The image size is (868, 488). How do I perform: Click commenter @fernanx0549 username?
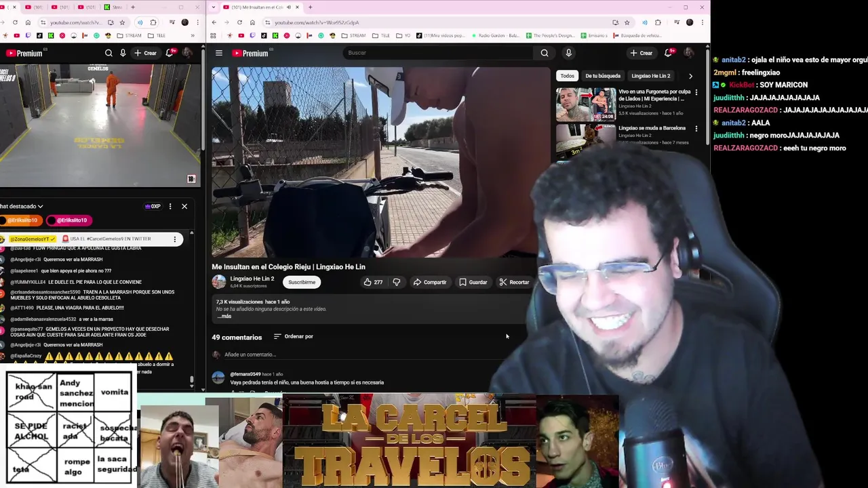coord(245,374)
